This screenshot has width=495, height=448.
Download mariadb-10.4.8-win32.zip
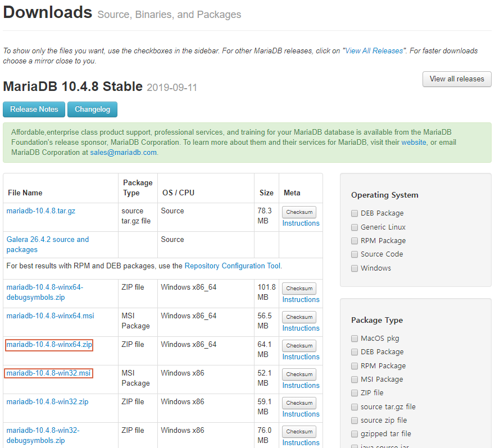point(47,401)
